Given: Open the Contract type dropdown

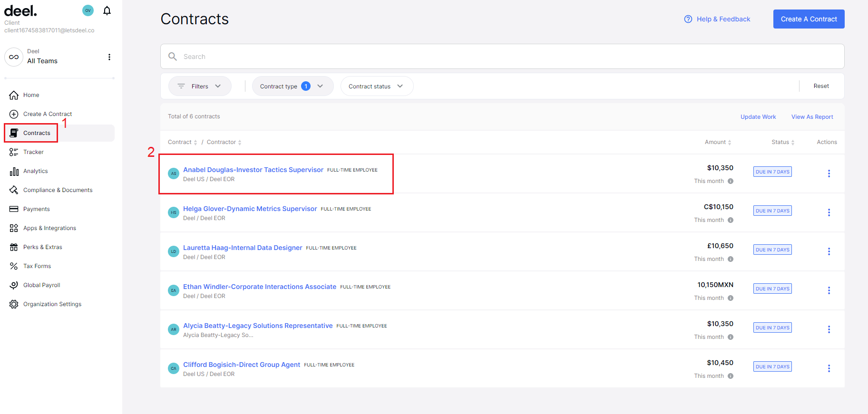Looking at the screenshot, I should pyautogui.click(x=293, y=86).
